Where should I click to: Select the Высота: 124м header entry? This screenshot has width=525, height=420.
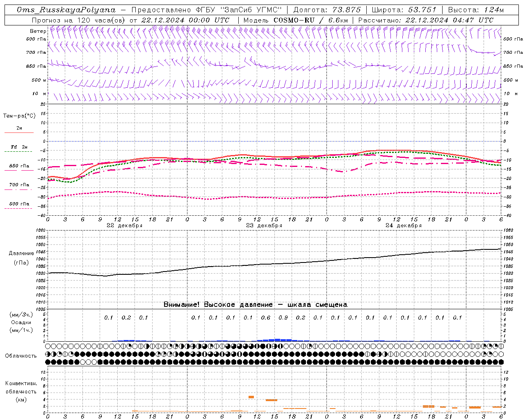(x=475, y=10)
